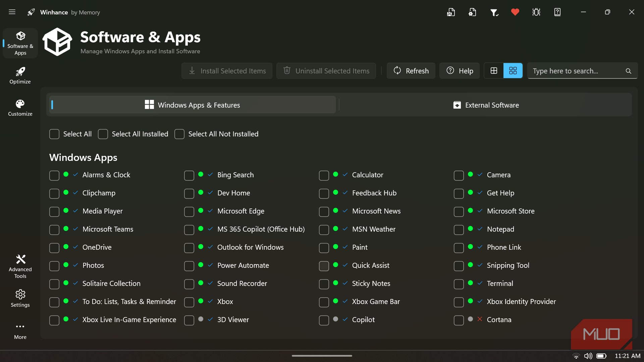Screen dimensions: 644x362
Task: Open Advanced Tools in sidebar
Action: 20,266
